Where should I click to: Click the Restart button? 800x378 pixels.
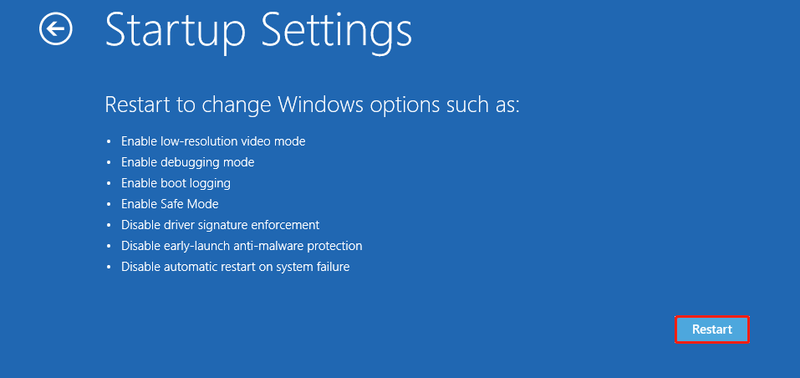point(712,330)
